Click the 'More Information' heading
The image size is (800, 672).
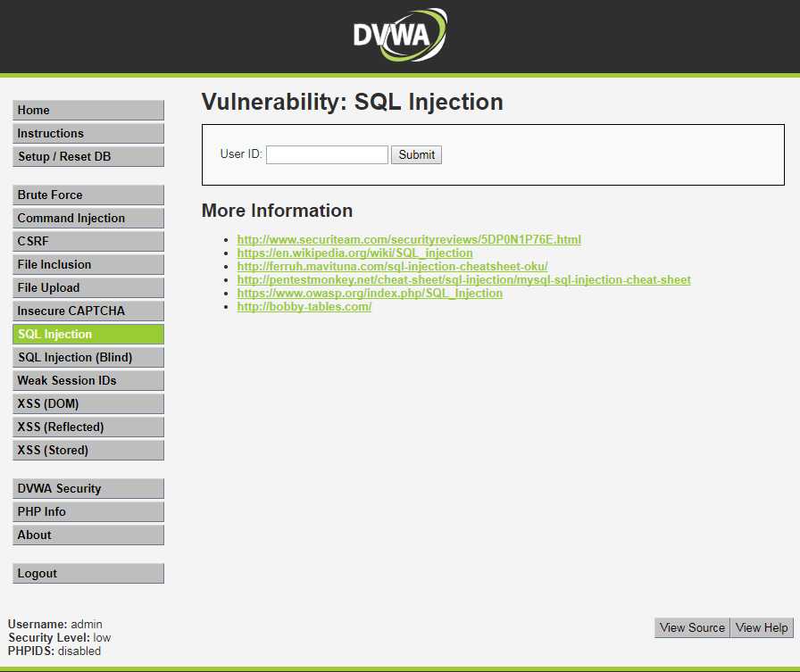tap(277, 211)
